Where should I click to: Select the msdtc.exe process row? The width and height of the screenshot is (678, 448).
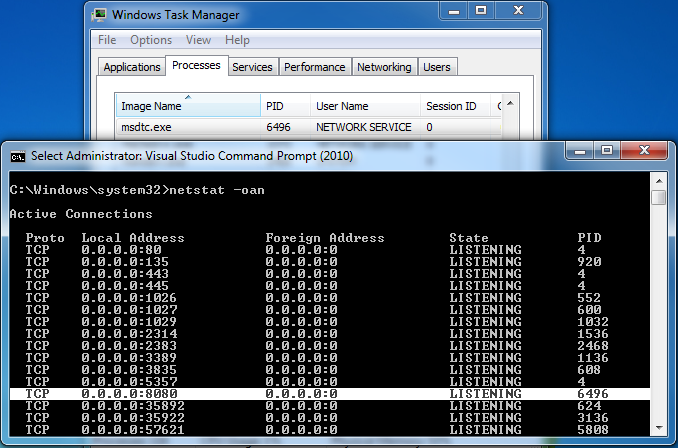click(x=309, y=127)
